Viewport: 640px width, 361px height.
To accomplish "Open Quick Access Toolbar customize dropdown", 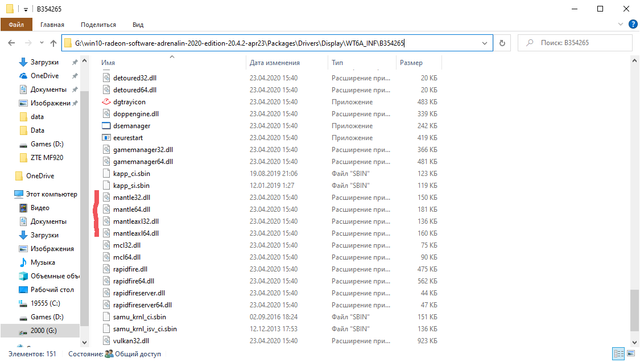I will point(26,9).
